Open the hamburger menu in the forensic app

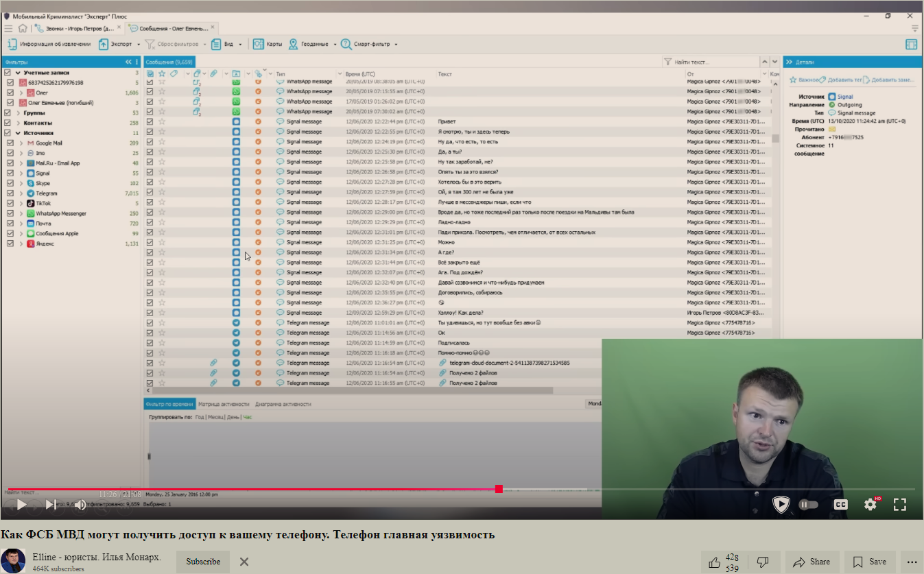click(8, 28)
